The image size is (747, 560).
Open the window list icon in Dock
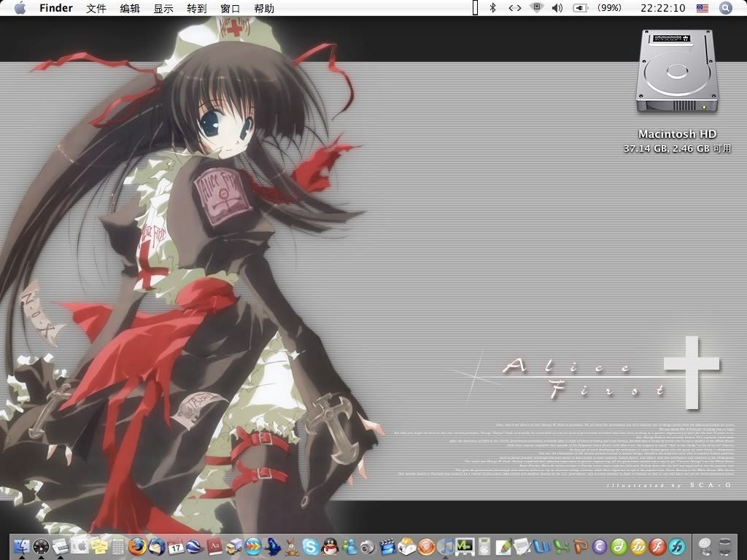[61, 546]
